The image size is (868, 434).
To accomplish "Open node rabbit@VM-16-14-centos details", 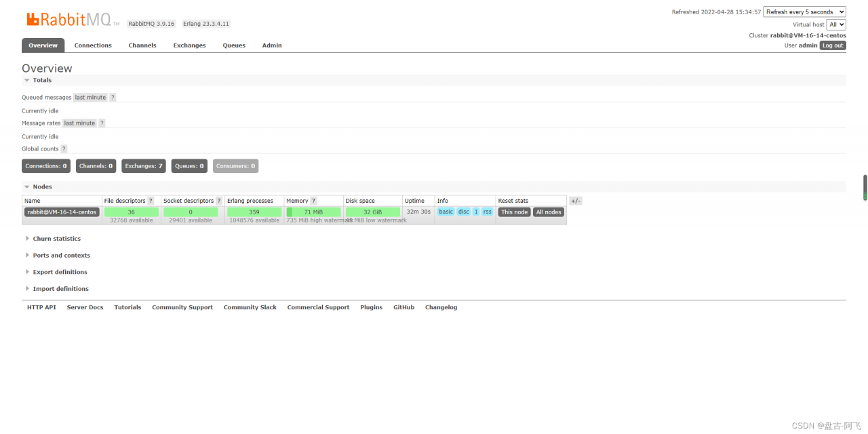I will click(62, 212).
